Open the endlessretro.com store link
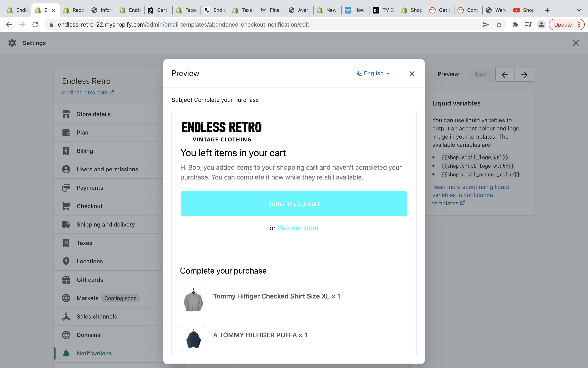Viewport: 588px width, 368px height. pos(88,92)
